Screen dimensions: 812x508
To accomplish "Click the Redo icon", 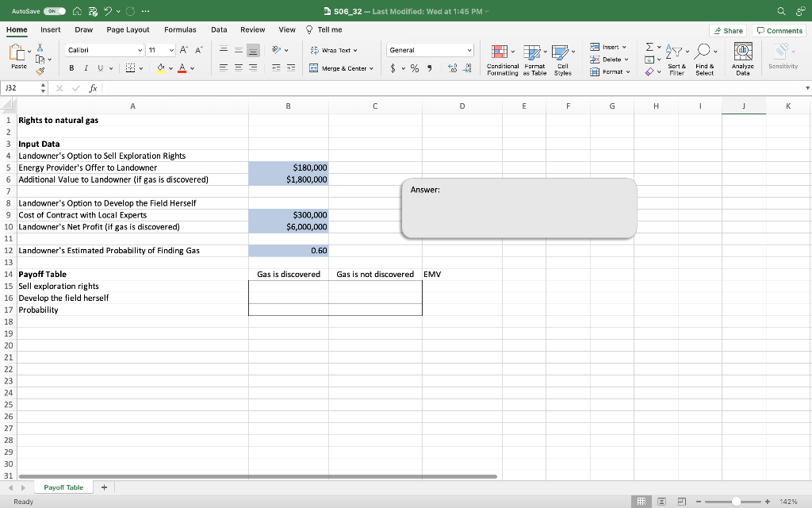I will [131, 11].
